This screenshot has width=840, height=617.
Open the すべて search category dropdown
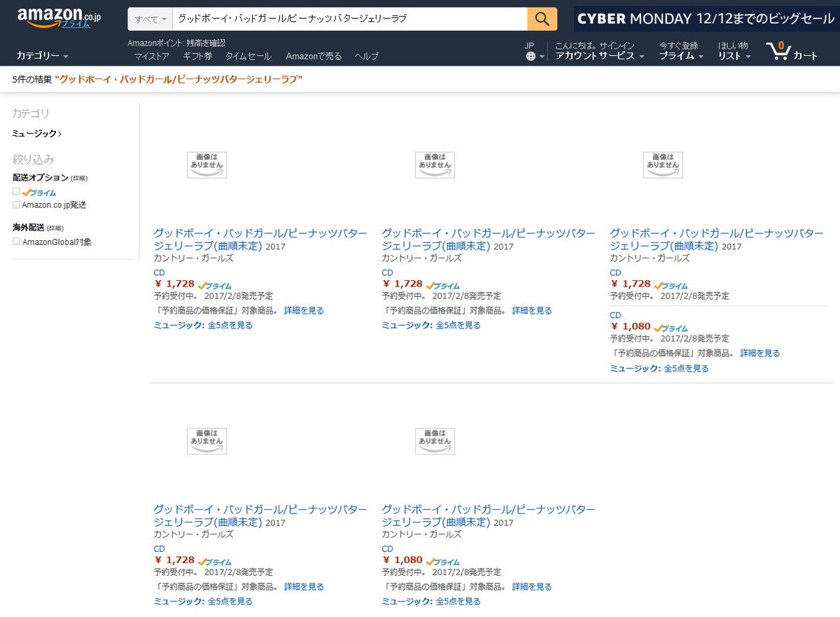pyautogui.click(x=150, y=19)
